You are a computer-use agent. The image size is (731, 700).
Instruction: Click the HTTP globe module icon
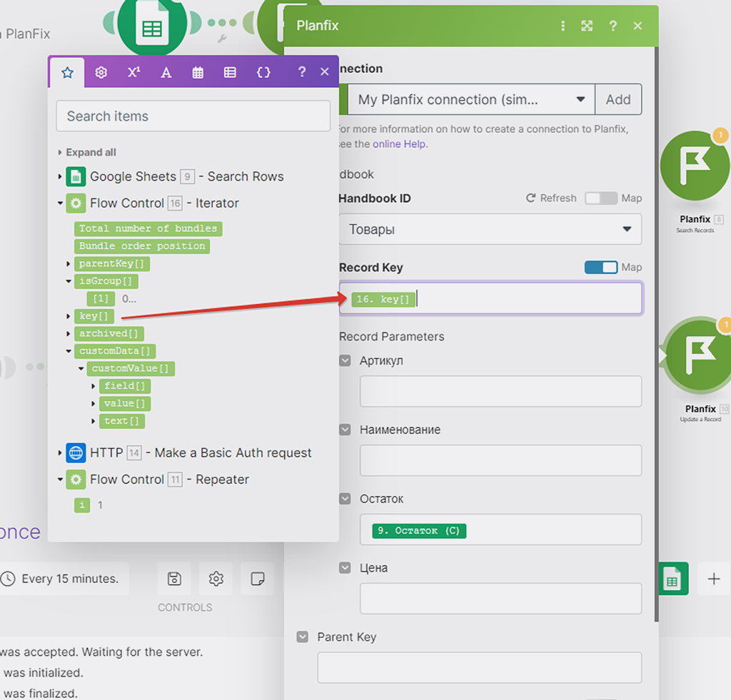tap(76, 453)
